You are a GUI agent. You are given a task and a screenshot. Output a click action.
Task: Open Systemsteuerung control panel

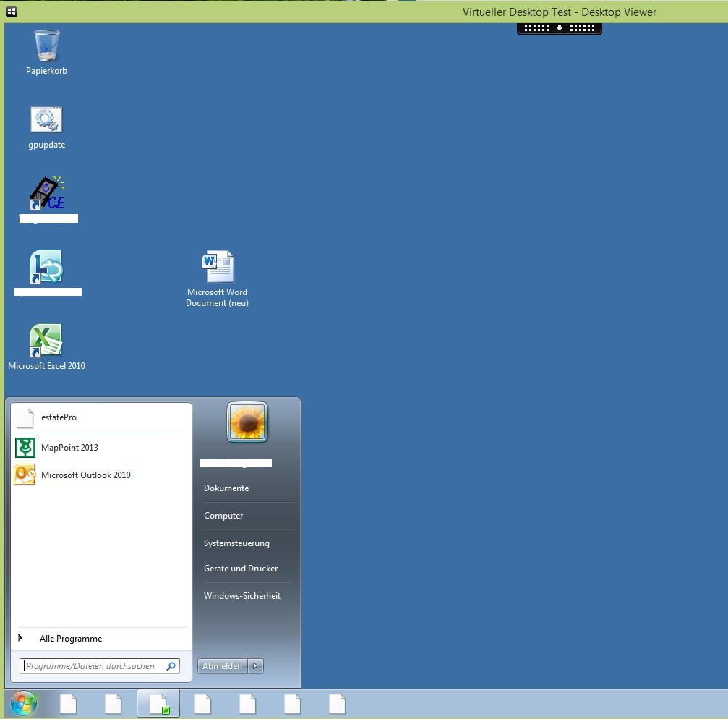[236, 543]
